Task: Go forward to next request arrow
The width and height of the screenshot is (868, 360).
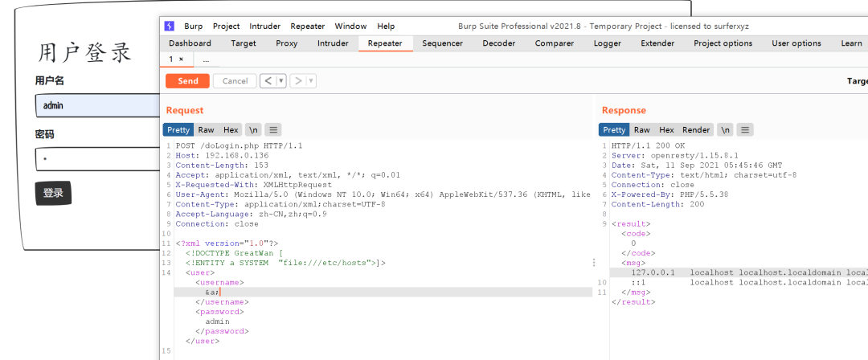Action: (x=298, y=81)
